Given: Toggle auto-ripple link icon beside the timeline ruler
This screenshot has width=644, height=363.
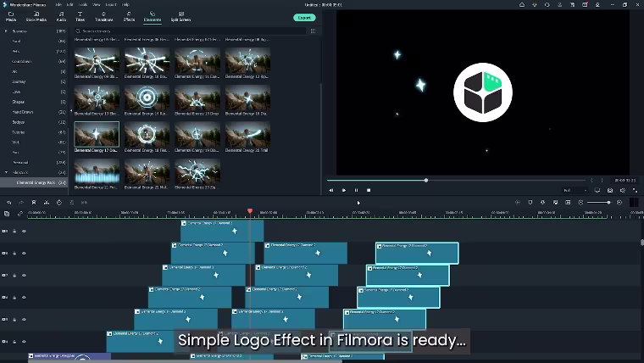Looking at the screenshot, I should click(x=19, y=214).
